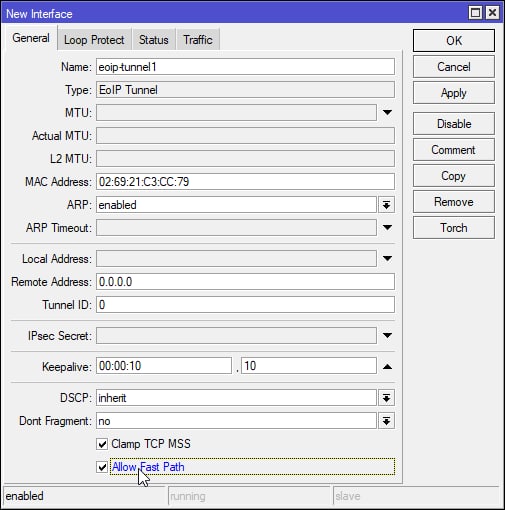This screenshot has height=510, width=505.
Task: Open the Status tab
Action: click(x=154, y=40)
